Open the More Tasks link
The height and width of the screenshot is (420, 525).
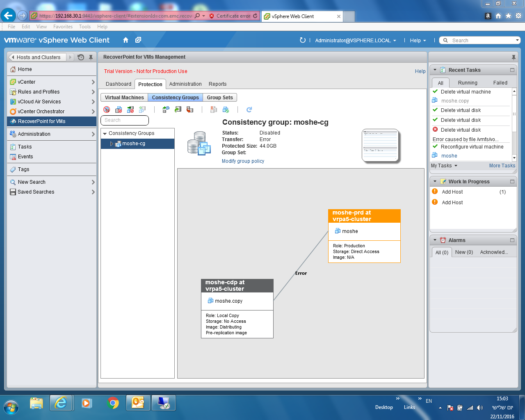coord(502,166)
